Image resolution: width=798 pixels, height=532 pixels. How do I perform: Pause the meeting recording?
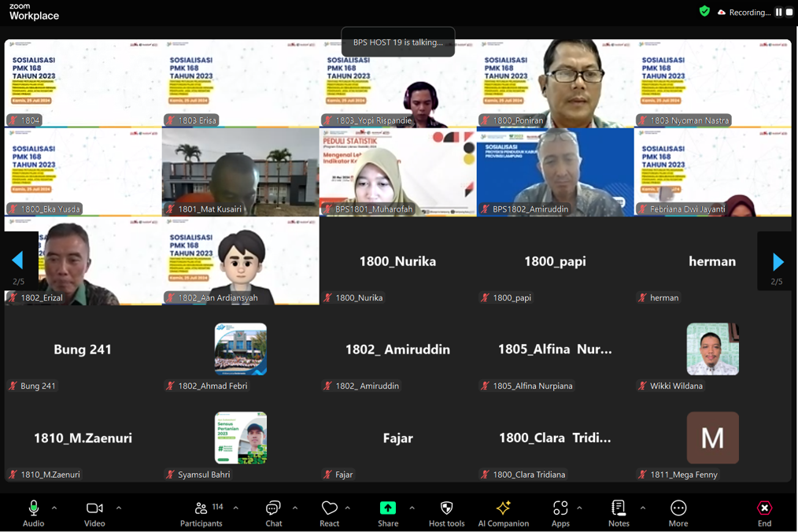[x=778, y=12]
